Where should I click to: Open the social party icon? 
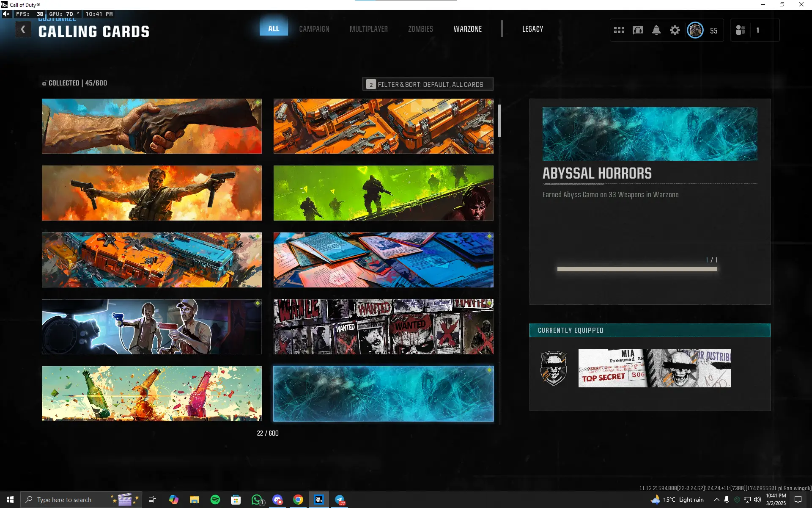740,30
